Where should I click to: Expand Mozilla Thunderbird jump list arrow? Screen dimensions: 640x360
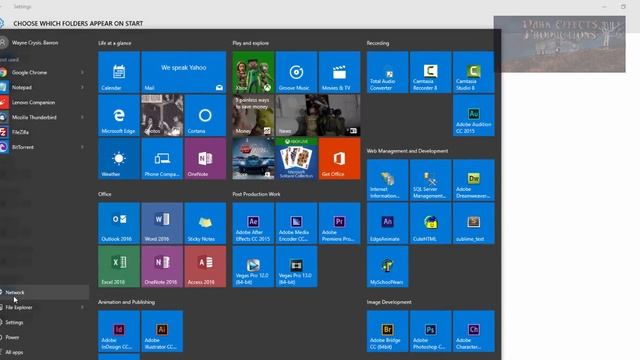click(x=82, y=117)
